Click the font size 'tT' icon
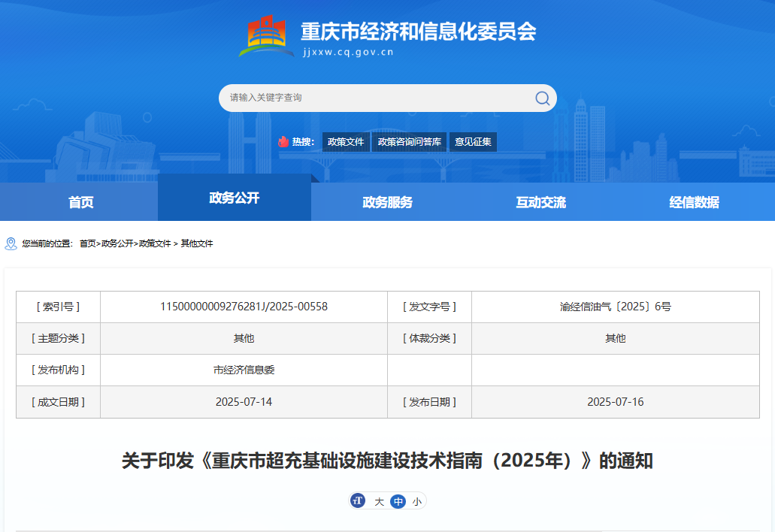The width and height of the screenshot is (775, 532). pyautogui.click(x=358, y=501)
